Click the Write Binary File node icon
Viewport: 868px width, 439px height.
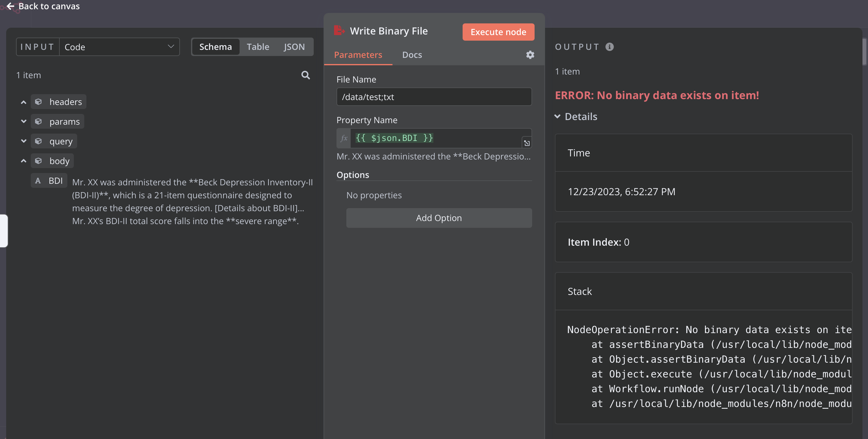click(x=339, y=31)
